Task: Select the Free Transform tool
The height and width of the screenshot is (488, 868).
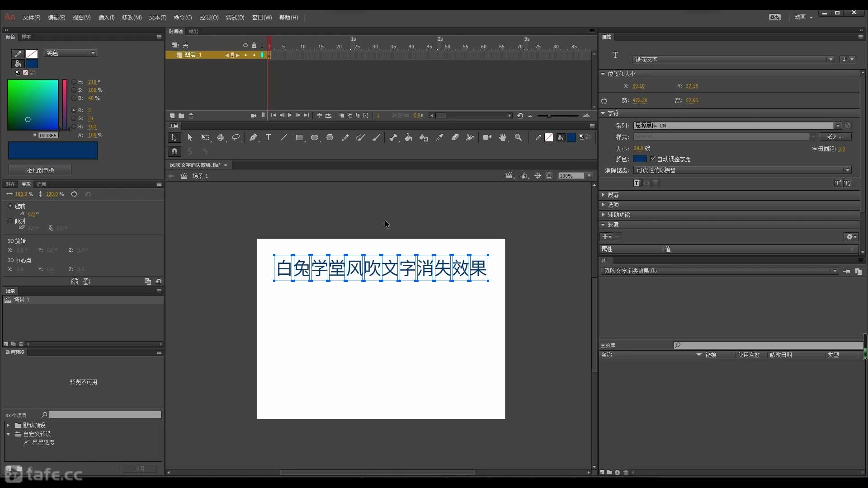Action: tap(206, 137)
